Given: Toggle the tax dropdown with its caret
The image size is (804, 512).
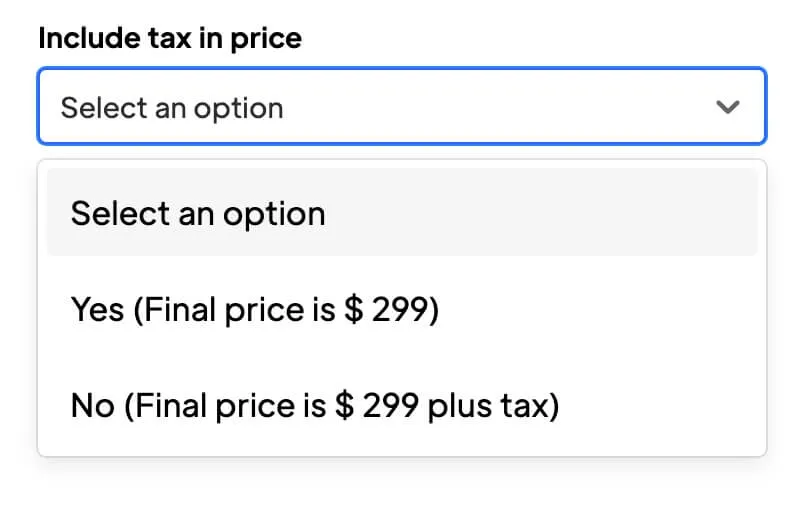Looking at the screenshot, I should [x=728, y=107].
